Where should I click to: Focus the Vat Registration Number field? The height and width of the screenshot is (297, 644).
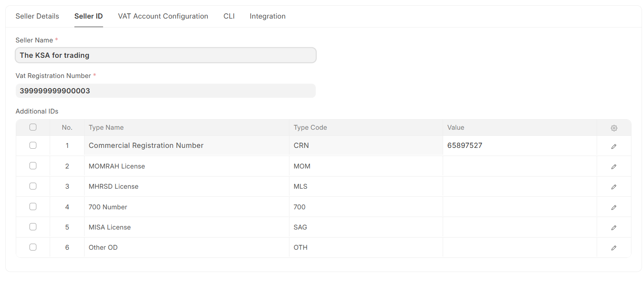[165, 91]
